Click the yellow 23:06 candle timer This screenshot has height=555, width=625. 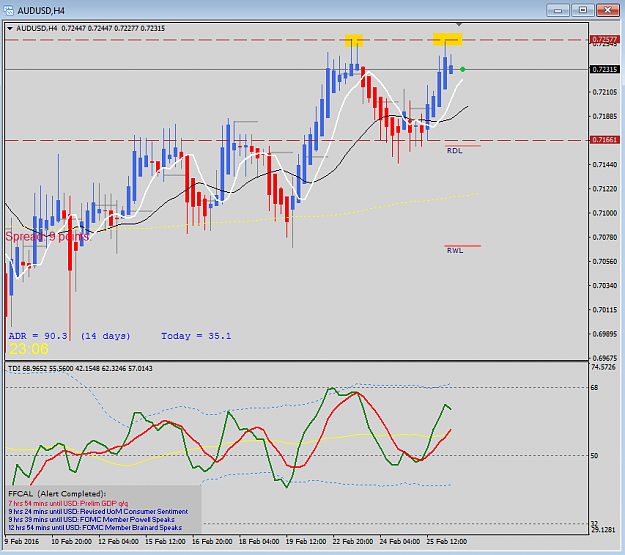[x=28, y=349]
